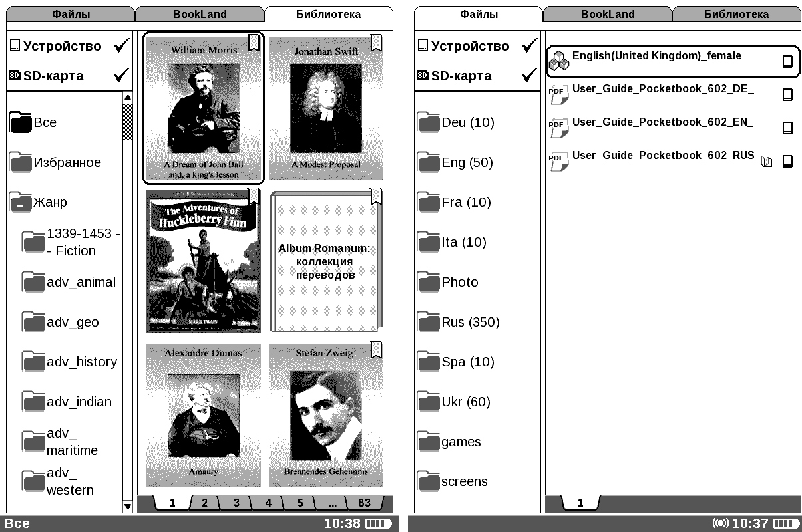Click the bookmark icon on the Jonathan Swift cover

(x=376, y=42)
